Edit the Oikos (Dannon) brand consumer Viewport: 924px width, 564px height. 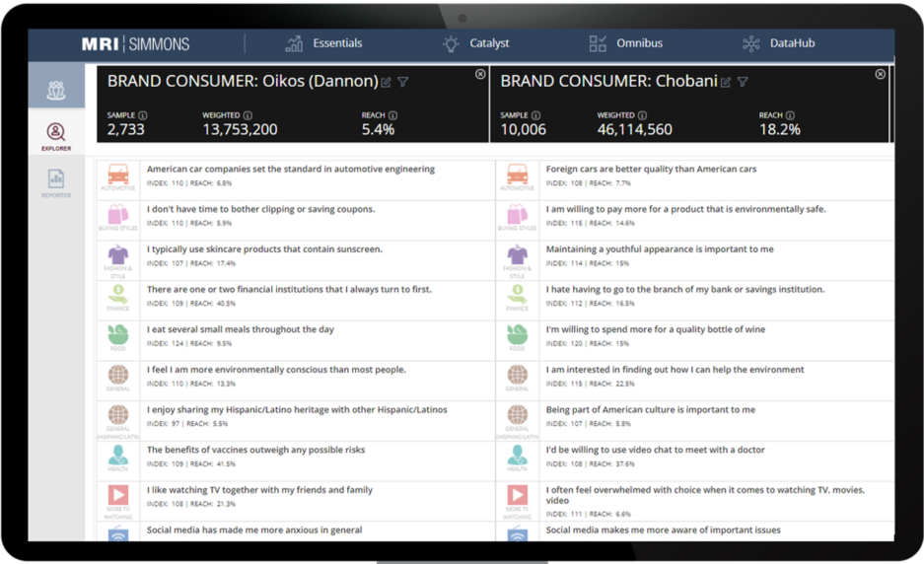coord(387,82)
